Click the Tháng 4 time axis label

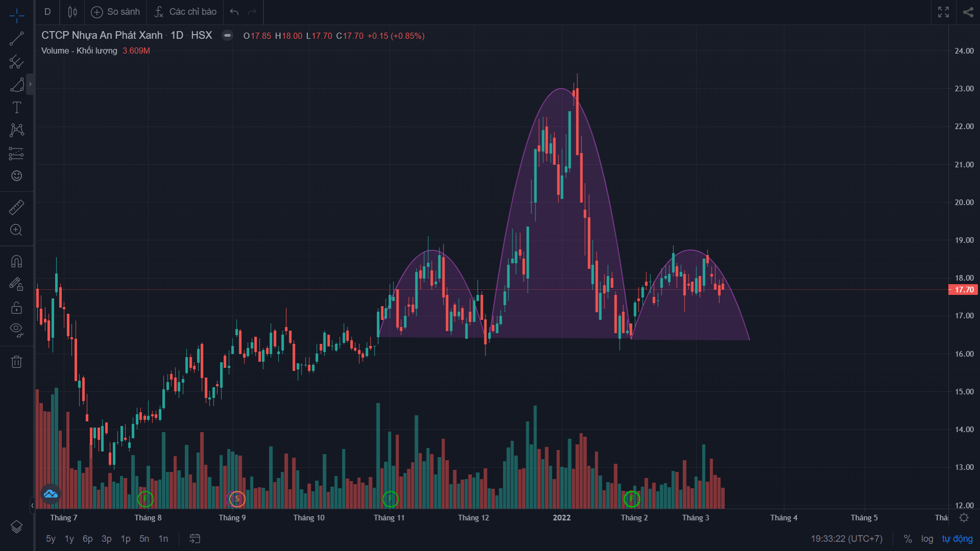click(x=784, y=518)
